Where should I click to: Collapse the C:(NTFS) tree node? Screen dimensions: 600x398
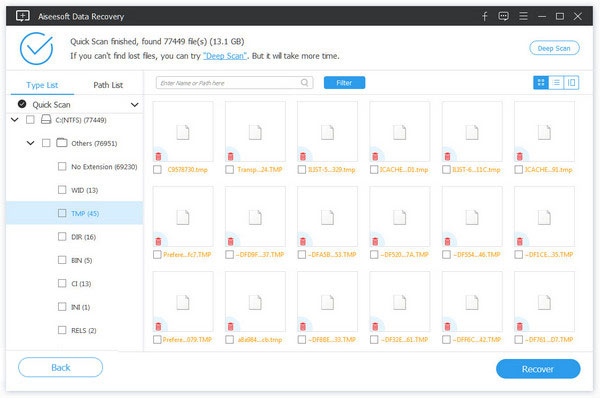[x=15, y=120]
